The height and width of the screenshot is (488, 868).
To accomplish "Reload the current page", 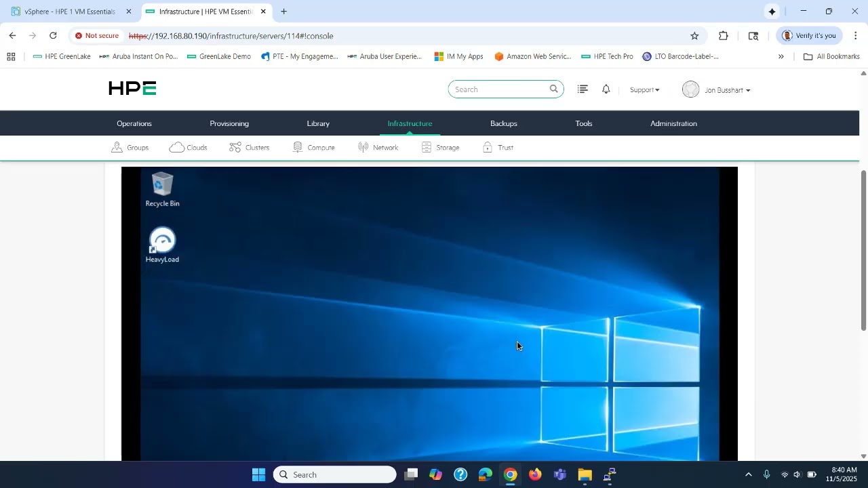I will pyautogui.click(x=53, y=36).
